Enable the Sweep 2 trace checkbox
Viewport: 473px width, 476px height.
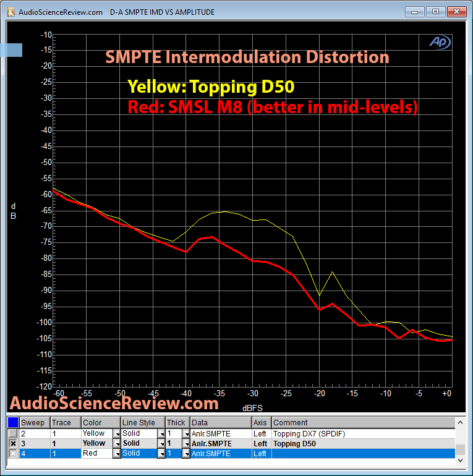pyautogui.click(x=13, y=433)
